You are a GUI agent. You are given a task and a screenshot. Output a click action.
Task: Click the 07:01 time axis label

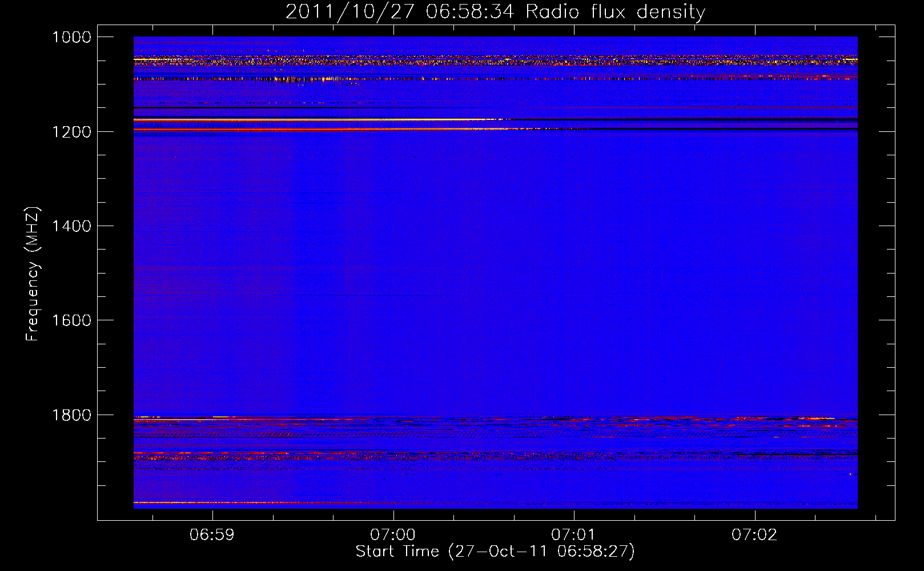point(573,535)
